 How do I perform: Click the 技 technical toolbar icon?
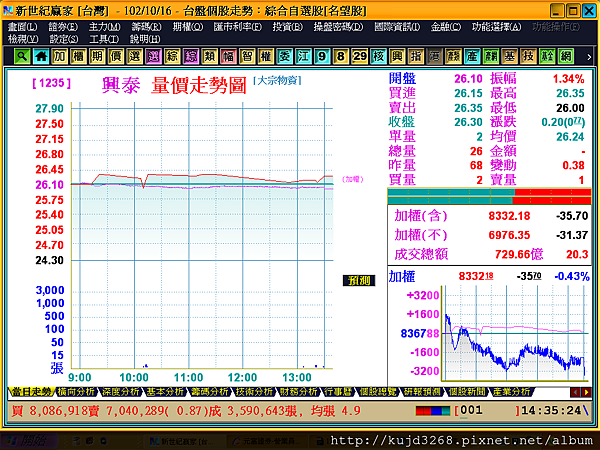(x=528, y=57)
